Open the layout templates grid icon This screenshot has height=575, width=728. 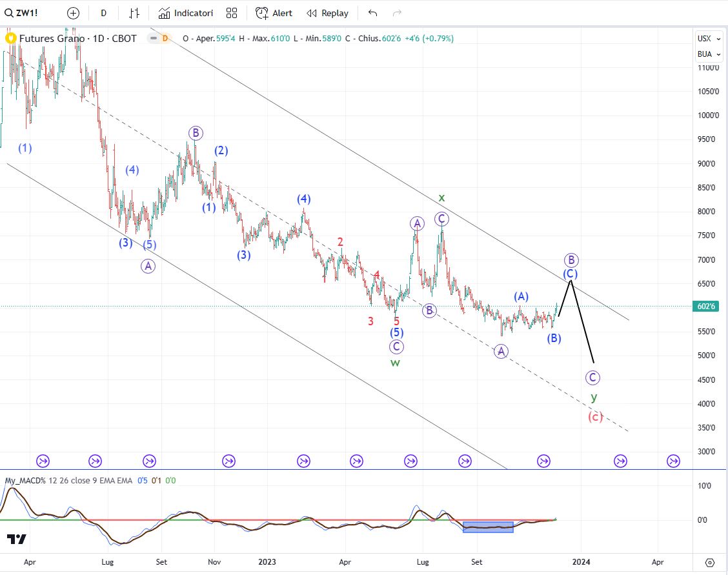(232, 13)
